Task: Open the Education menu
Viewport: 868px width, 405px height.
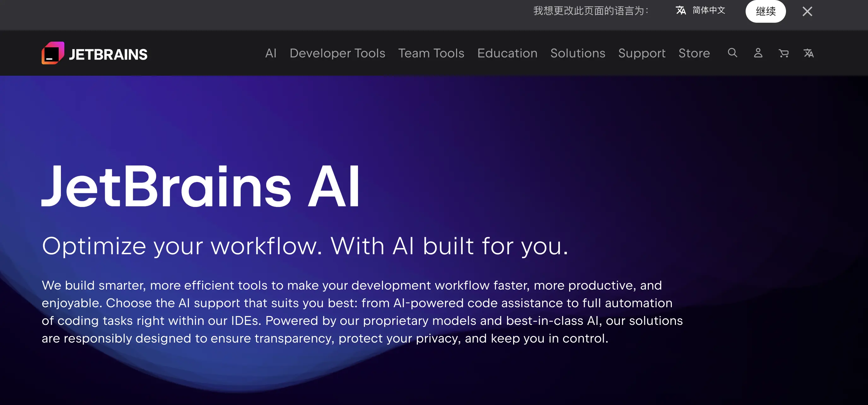Action: 507,53
